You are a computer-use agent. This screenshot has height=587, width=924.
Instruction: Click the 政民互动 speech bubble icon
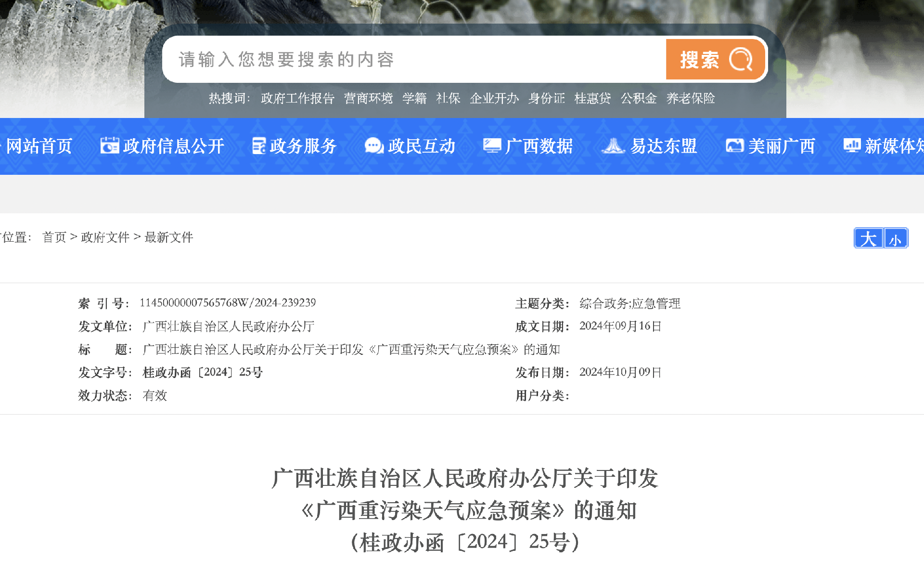[x=373, y=145]
